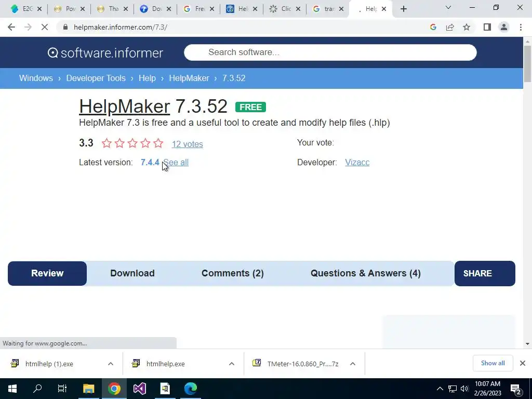
Task: Select the Comments (2) tab
Action: (x=232, y=273)
